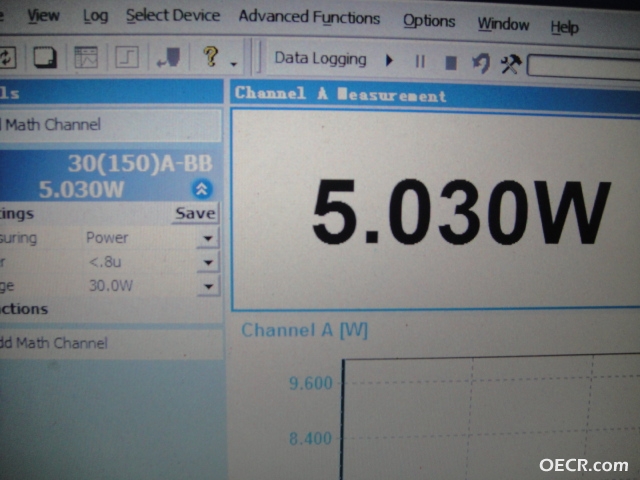Viewport: 640px width, 480px height.
Task: Open the Options menu
Action: (x=429, y=21)
